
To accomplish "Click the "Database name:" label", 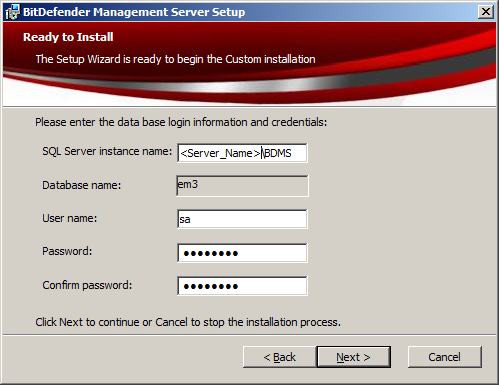I will [x=82, y=185].
